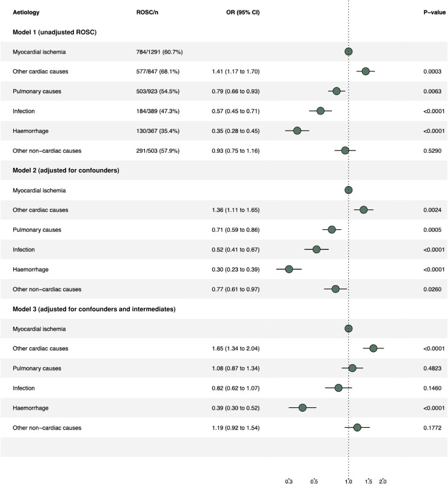Select Model 1 Pulmonary causes data point

(x=337, y=91)
